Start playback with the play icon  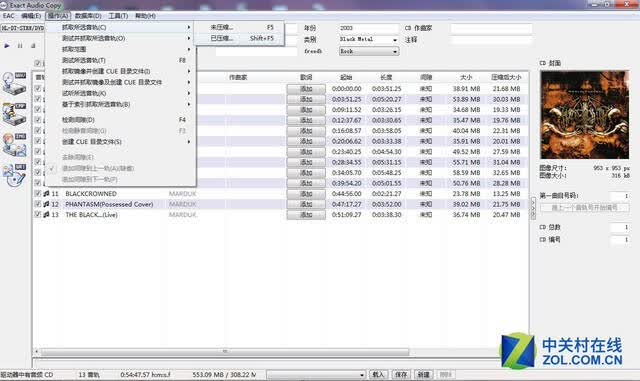(x=7, y=46)
